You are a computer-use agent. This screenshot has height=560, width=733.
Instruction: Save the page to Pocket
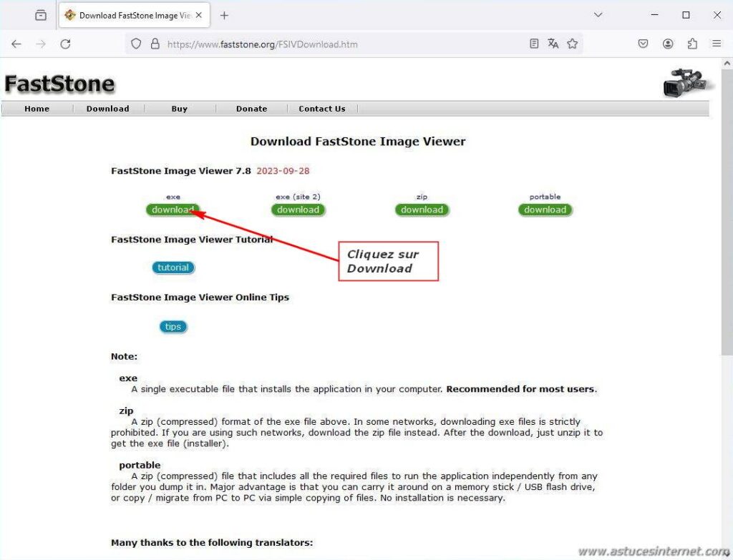[x=644, y=44]
